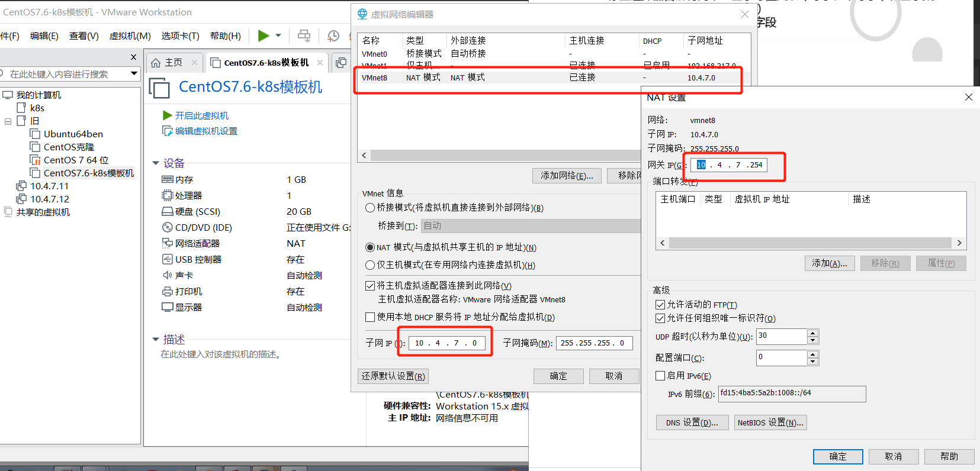The height and width of the screenshot is (471, 980).
Task: Click the green power-on play toolbar icon
Action: [x=264, y=36]
